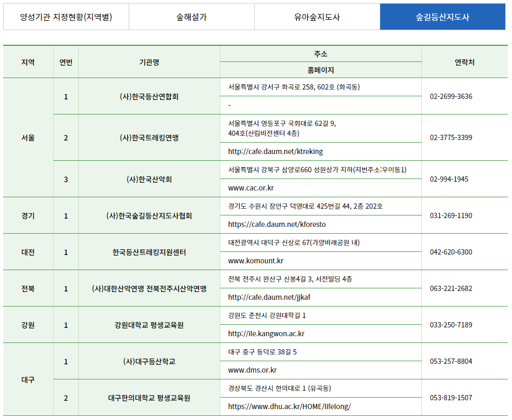512x420 pixels.
Task: Click the 기관명 column header
Action: (149, 62)
